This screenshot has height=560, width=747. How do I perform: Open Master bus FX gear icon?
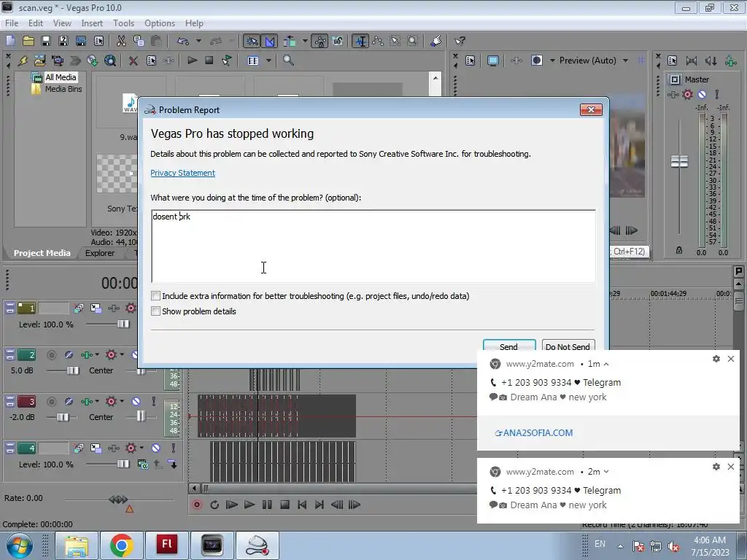pos(687,94)
